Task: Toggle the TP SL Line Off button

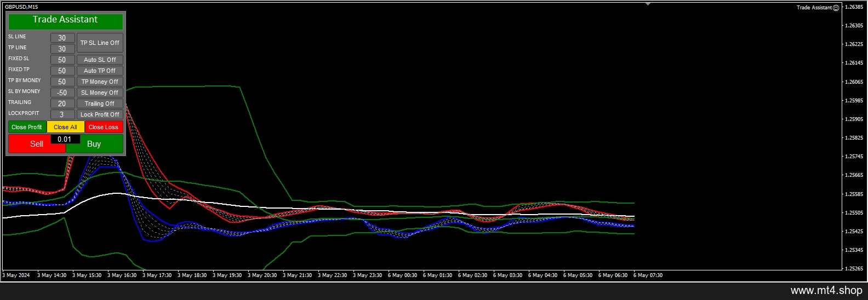Action: point(100,43)
